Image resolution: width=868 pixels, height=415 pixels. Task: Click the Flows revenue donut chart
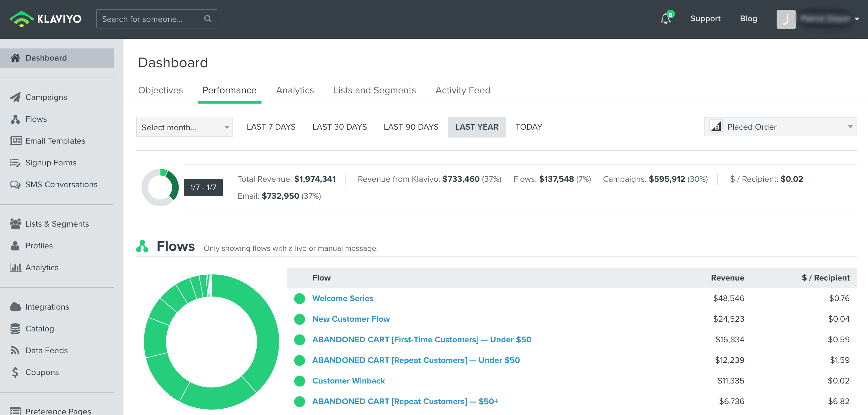(x=211, y=341)
